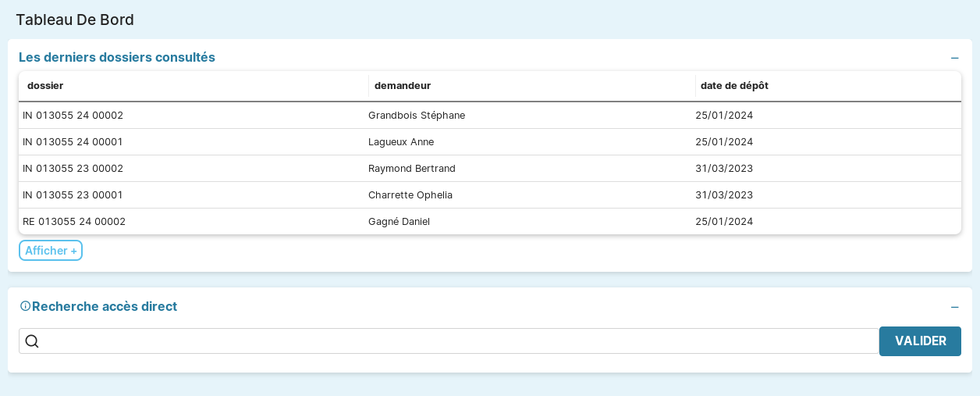980x396 pixels.
Task: Open dossier RE 013055 24 00002
Action: pyautogui.click(x=74, y=222)
